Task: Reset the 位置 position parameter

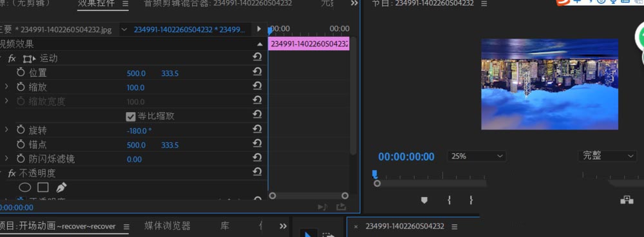Action: click(257, 72)
